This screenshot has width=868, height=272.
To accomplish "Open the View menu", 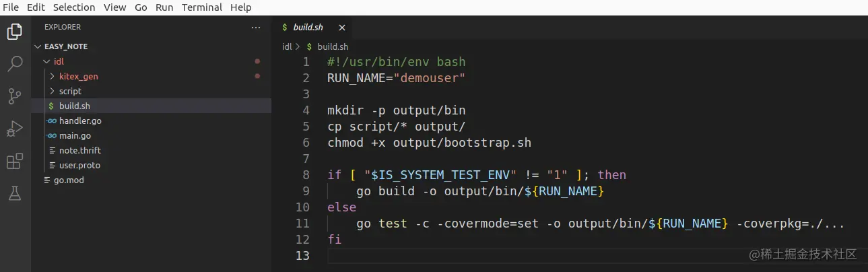I will click(115, 7).
